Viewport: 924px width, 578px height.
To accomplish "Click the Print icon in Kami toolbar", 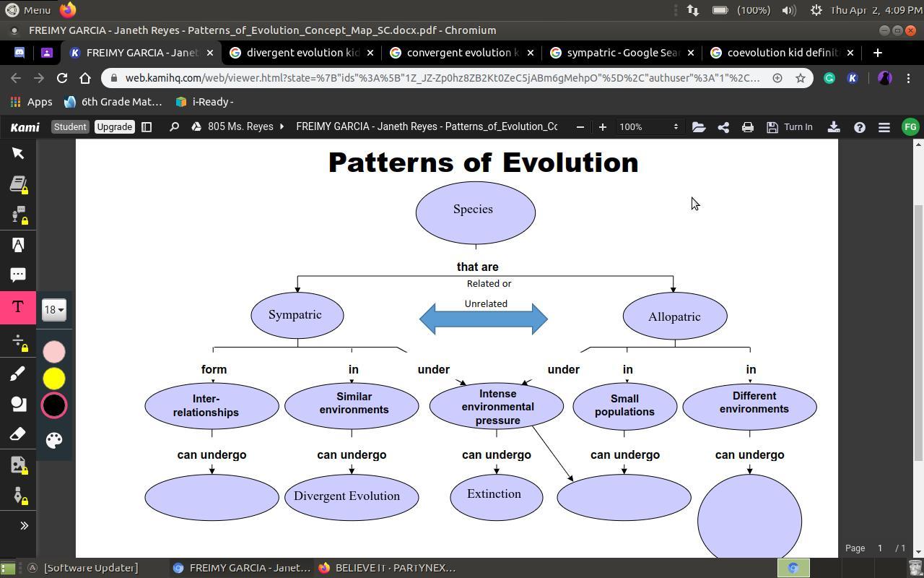I will [x=747, y=127].
